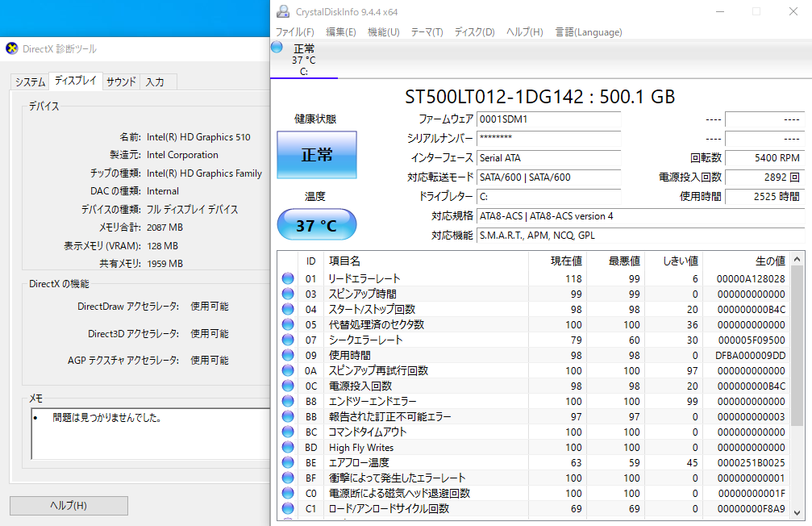Switch to the システム tab in DirectX tool

pyautogui.click(x=30, y=81)
